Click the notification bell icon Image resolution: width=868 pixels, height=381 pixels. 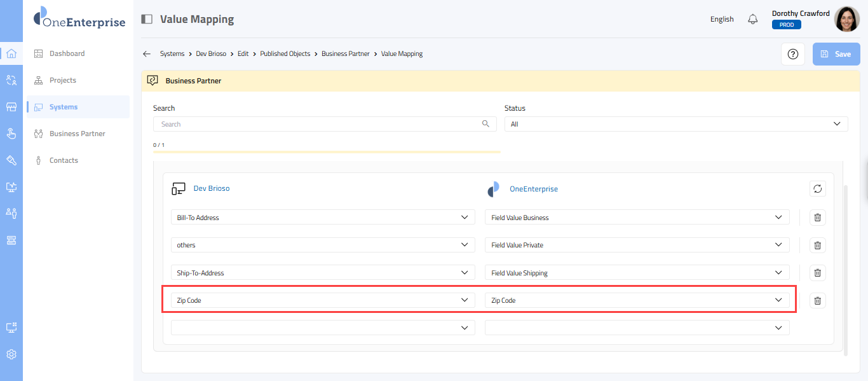point(752,19)
